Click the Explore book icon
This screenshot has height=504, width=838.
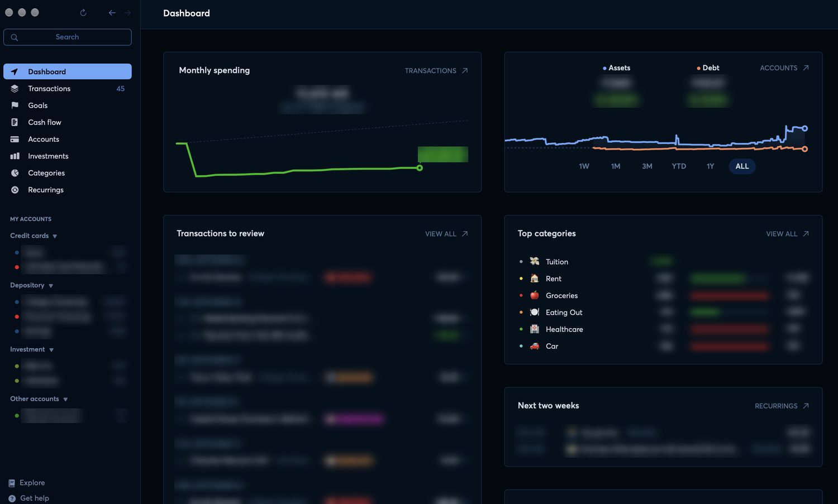[12, 483]
